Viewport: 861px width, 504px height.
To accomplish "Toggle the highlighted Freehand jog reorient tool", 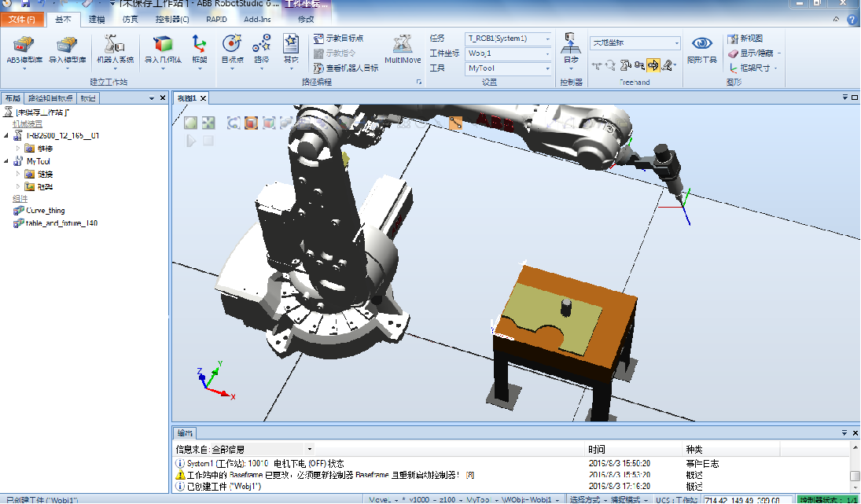I will (653, 66).
